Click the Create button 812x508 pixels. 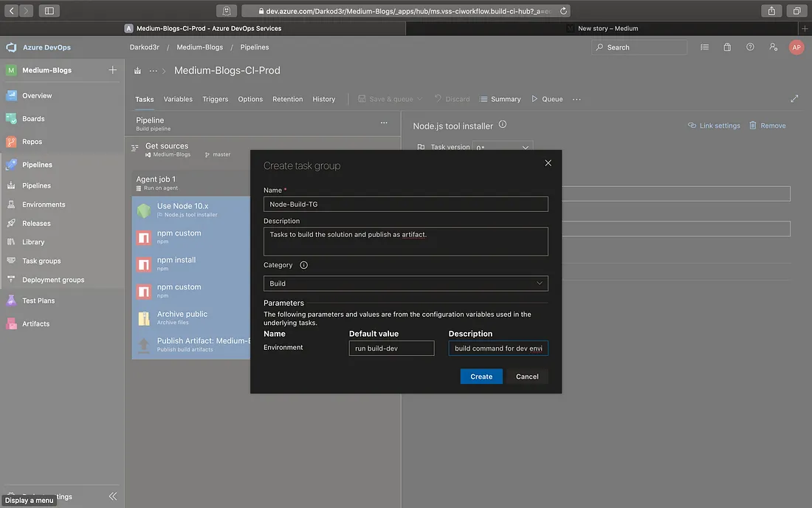coord(481,377)
